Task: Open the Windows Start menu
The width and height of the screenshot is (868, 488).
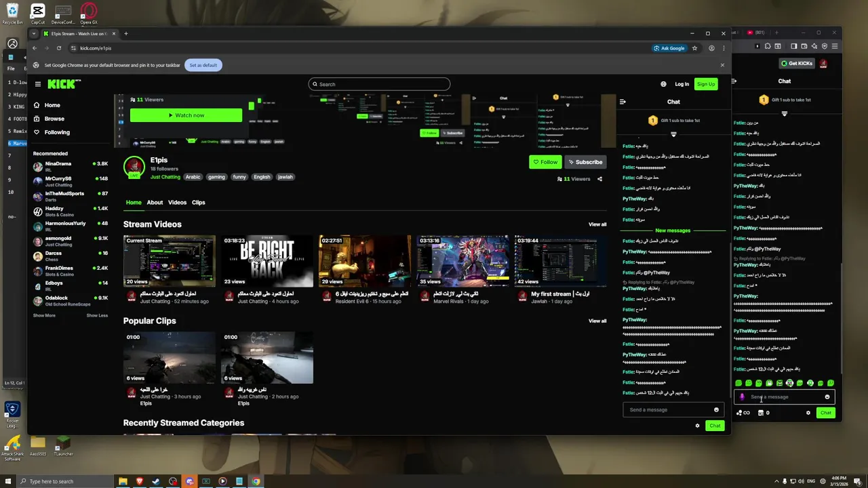Action: (7, 481)
